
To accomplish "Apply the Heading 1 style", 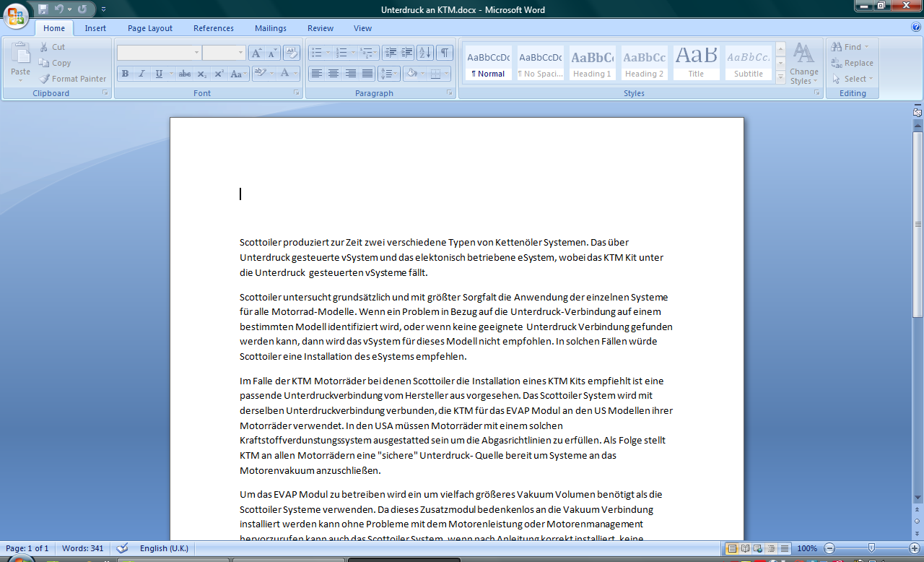I will pos(592,63).
